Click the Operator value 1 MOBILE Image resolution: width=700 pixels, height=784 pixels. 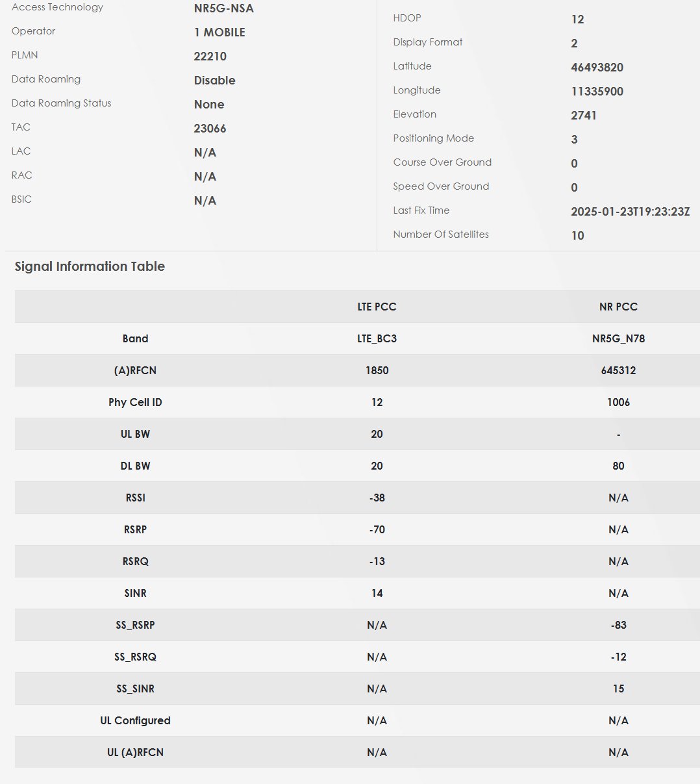(x=219, y=32)
